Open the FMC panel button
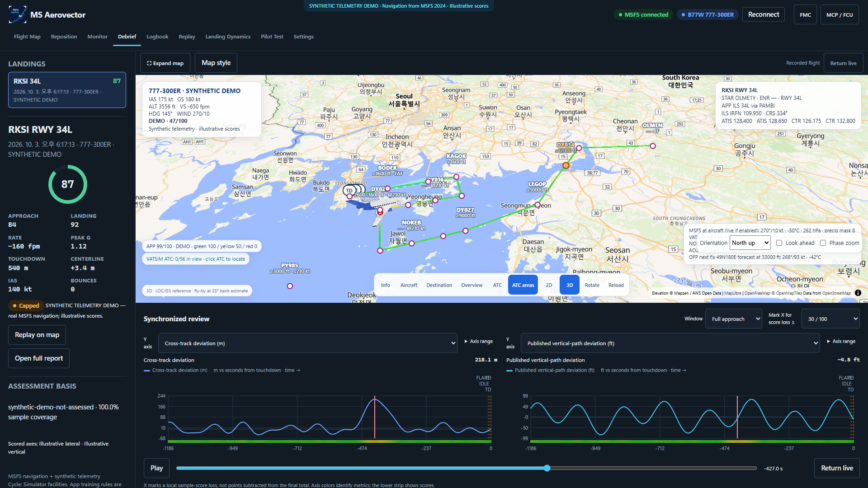Viewport: 868px width, 488px height. (x=805, y=14)
